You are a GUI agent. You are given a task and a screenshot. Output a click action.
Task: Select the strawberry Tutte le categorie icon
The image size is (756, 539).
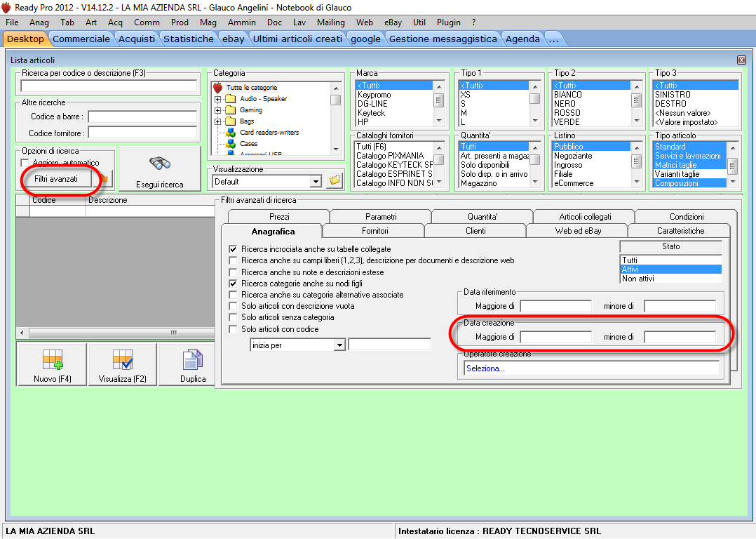coord(218,88)
